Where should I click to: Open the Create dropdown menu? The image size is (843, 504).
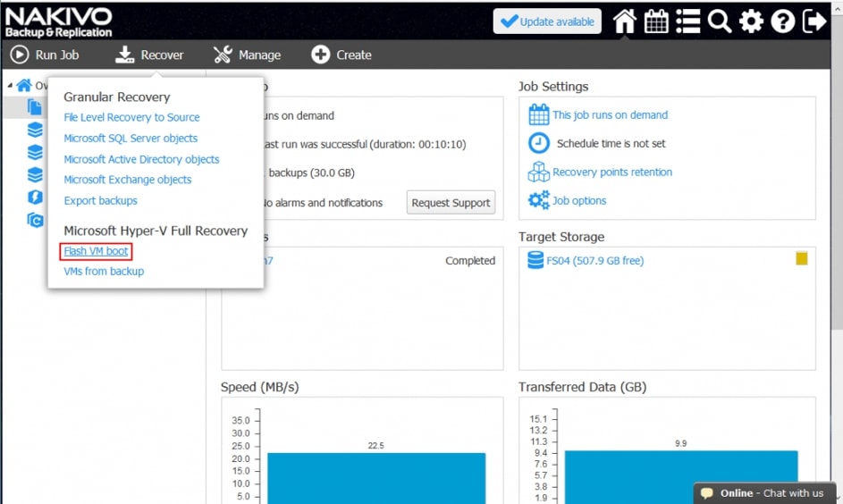(x=341, y=55)
